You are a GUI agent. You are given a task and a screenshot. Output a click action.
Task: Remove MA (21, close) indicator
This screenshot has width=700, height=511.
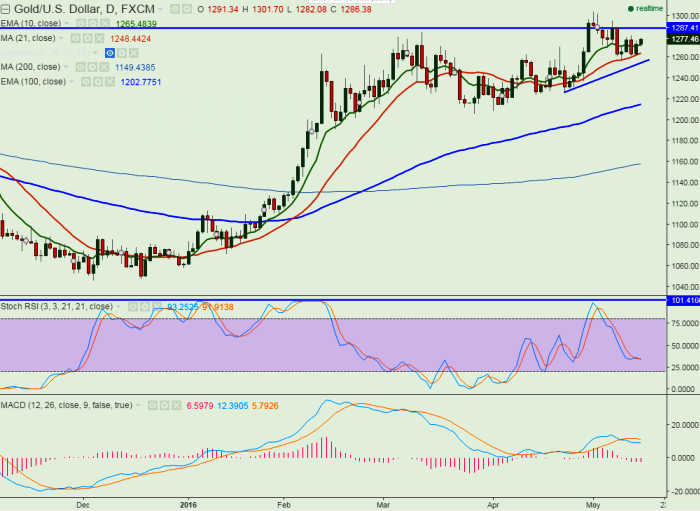pos(99,38)
